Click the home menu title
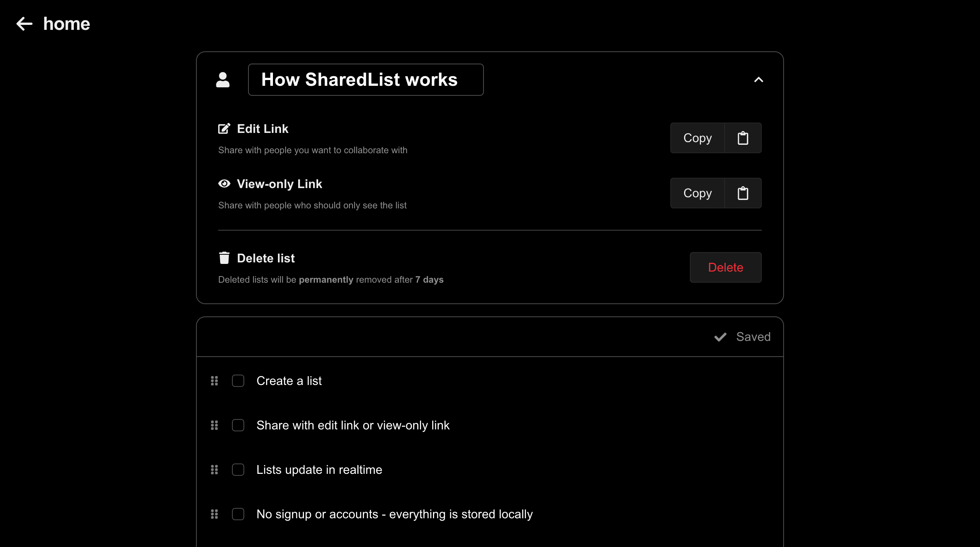Screen dimensions: 980x547 66,24
